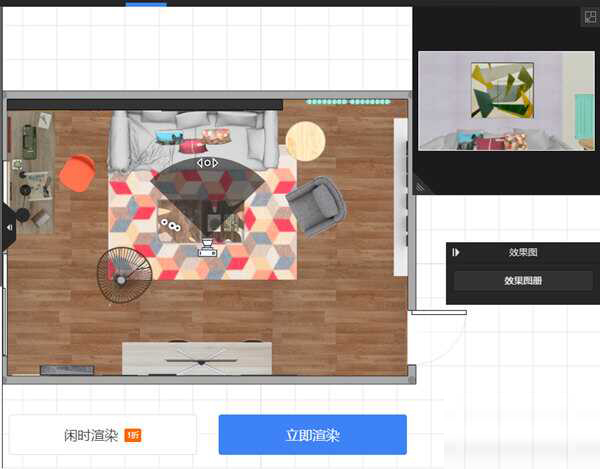Select the round yellow side table
Image resolution: width=600 pixels, height=469 pixels.
click(305, 141)
